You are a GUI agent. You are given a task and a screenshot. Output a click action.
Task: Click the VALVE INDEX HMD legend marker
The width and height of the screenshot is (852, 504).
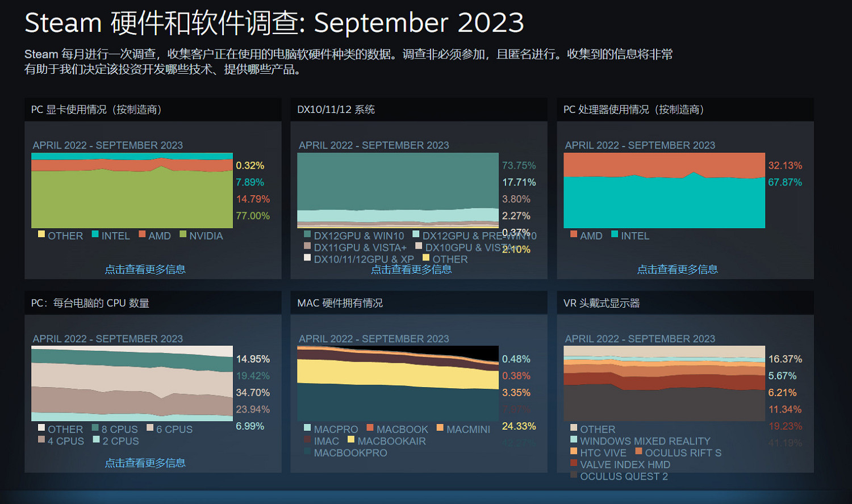(574, 464)
